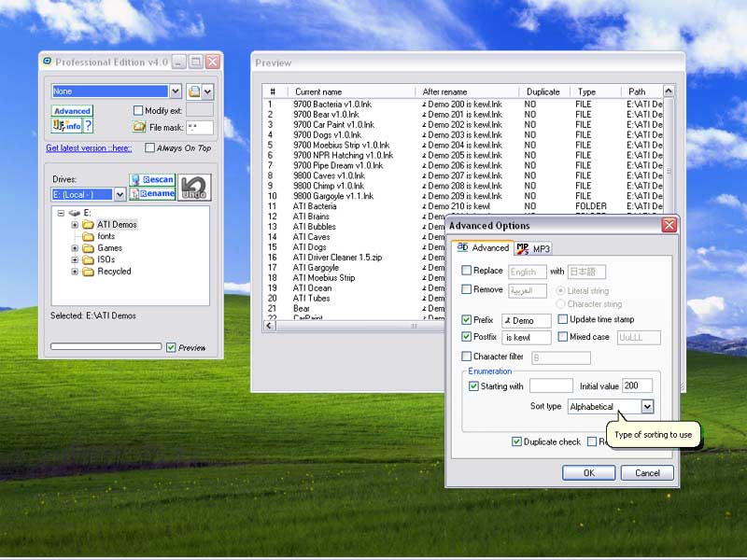Image resolution: width=747 pixels, height=560 pixels.
Task: Open the None rename-mode dropdown
Action: pos(176,91)
